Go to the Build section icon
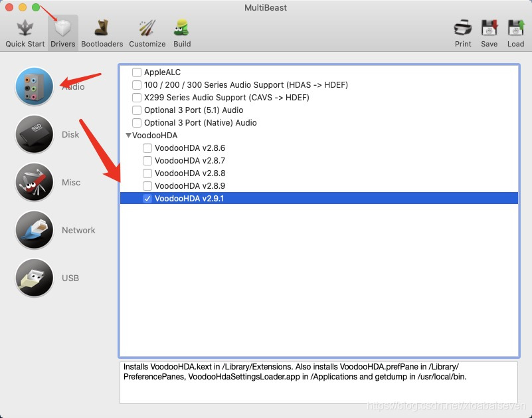Viewport: 532px width, 418px height. point(182,28)
